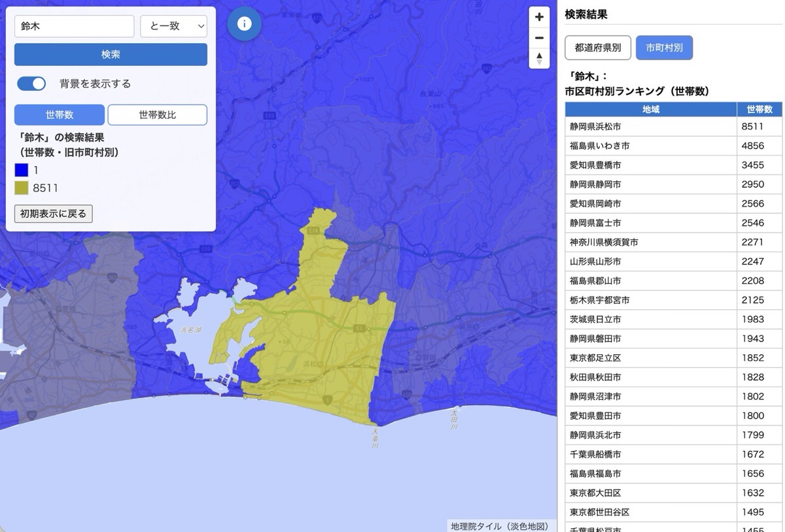Click the blue legend swatch for 1
Image resolution: width=785 pixels, height=532 pixels.
point(22,170)
